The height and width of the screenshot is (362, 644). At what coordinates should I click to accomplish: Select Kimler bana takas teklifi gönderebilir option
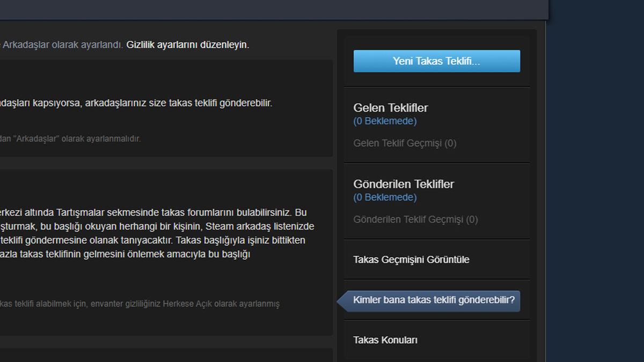point(436,300)
